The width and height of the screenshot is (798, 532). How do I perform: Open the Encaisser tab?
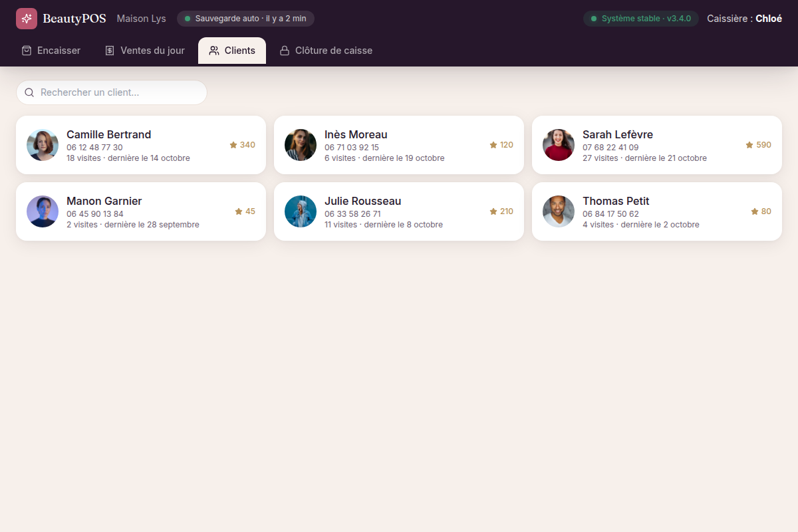(51, 51)
